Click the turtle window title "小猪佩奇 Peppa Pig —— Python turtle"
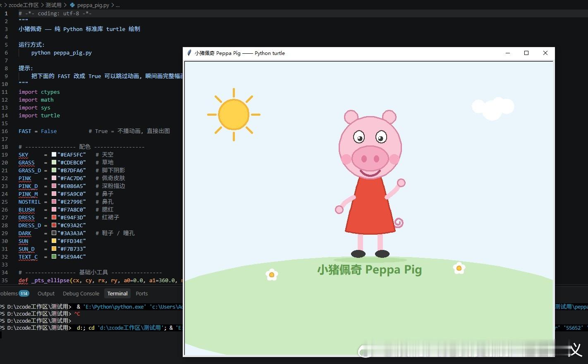This screenshot has width=588, height=364. pos(240,53)
